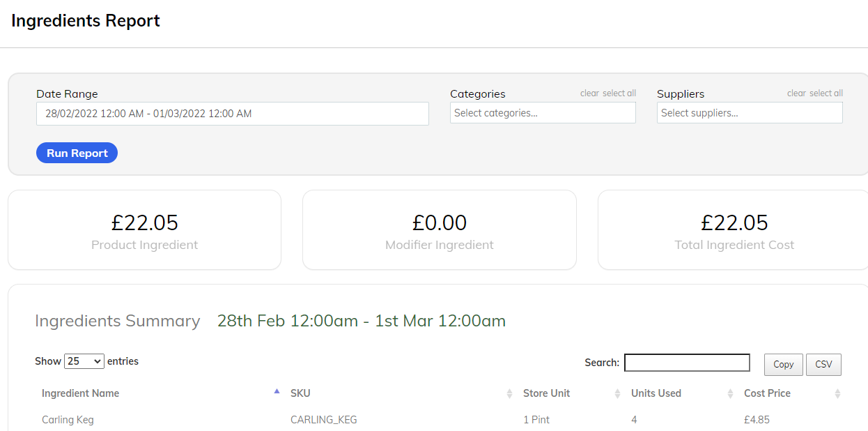Viewport: 868px width, 431px height.
Task: Click the Total Ingredient Cost card
Action: click(734, 230)
